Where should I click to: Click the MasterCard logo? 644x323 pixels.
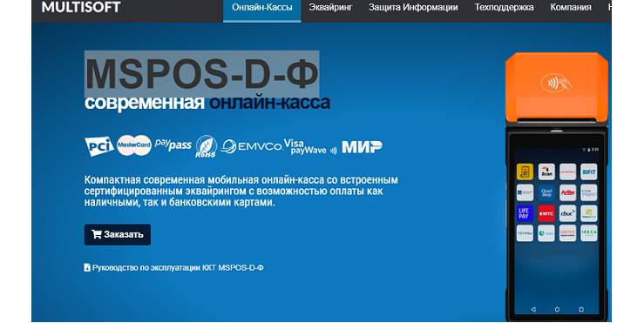pos(134,145)
